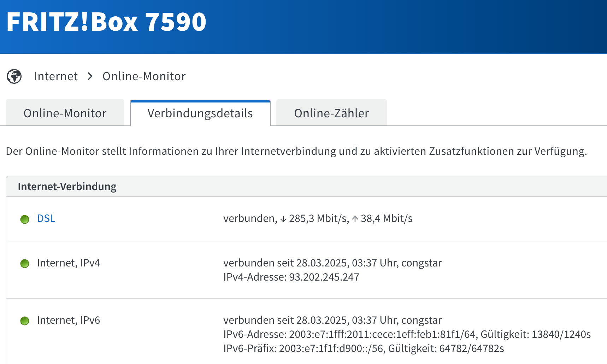607x364 pixels.
Task: Click the green IPv4 status dot
Action: [x=25, y=264]
